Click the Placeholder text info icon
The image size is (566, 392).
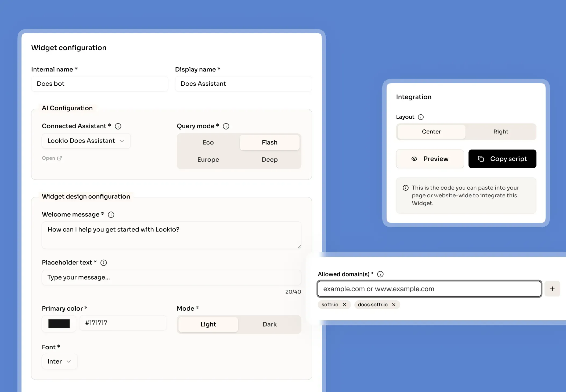104,263
